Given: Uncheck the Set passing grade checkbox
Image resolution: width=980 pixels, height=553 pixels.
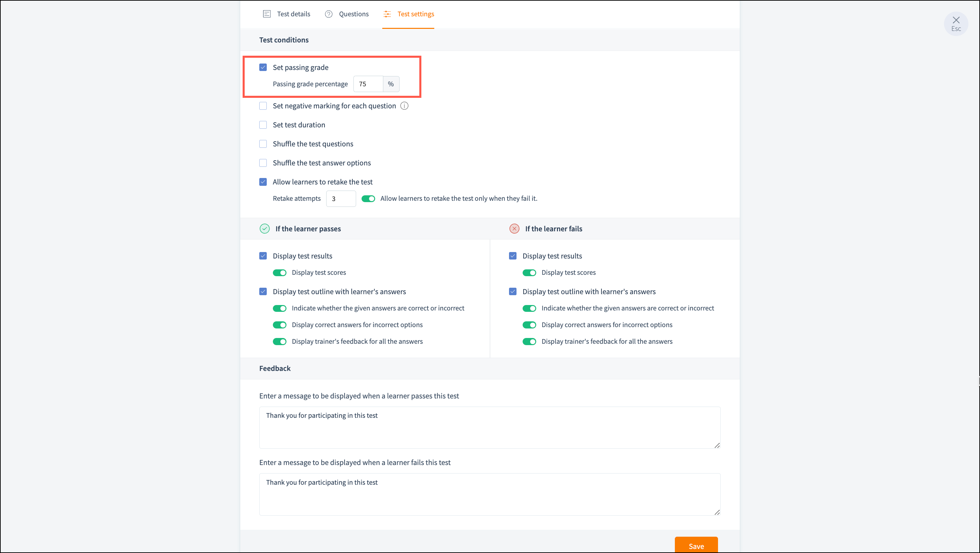Looking at the screenshot, I should (263, 67).
